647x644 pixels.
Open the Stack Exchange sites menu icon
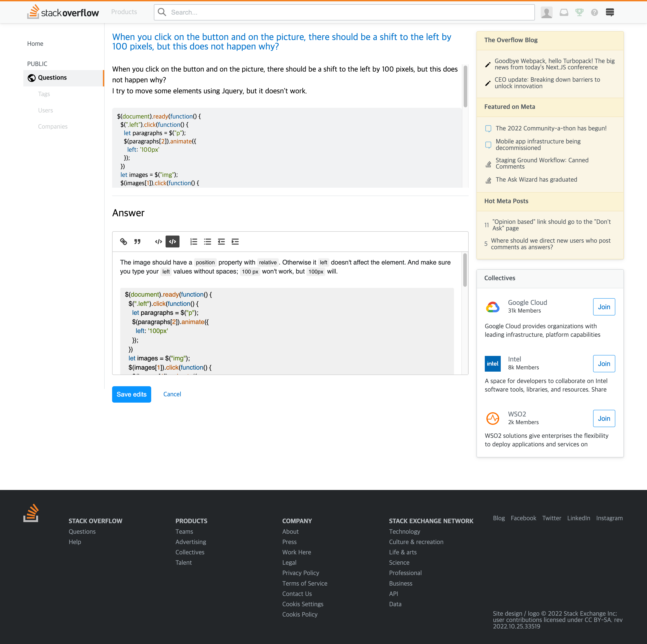pyautogui.click(x=610, y=12)
